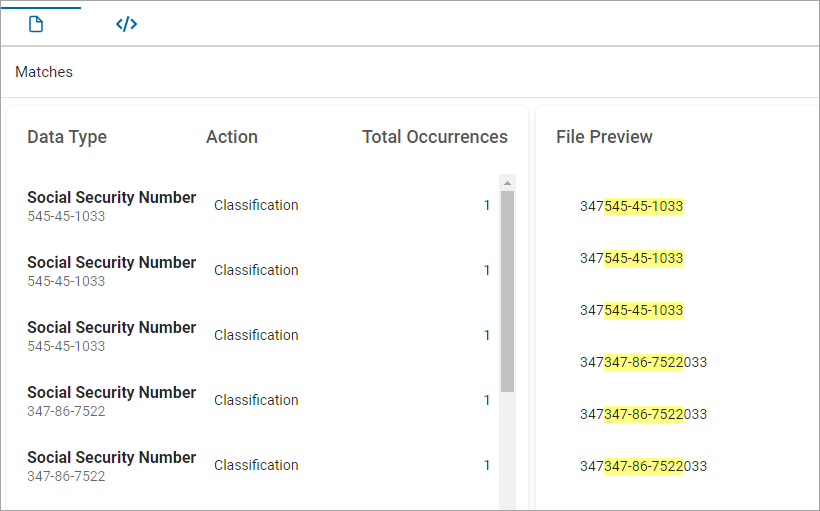The height and width of the screenshot is (511, 820).
Task: Click first highlighted 545-45-1033 in File Preview
Action: coord(643,206)
